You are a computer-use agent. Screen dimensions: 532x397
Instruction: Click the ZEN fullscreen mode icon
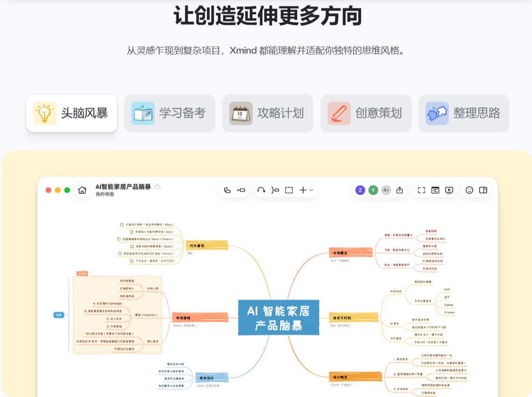point(421,190)
